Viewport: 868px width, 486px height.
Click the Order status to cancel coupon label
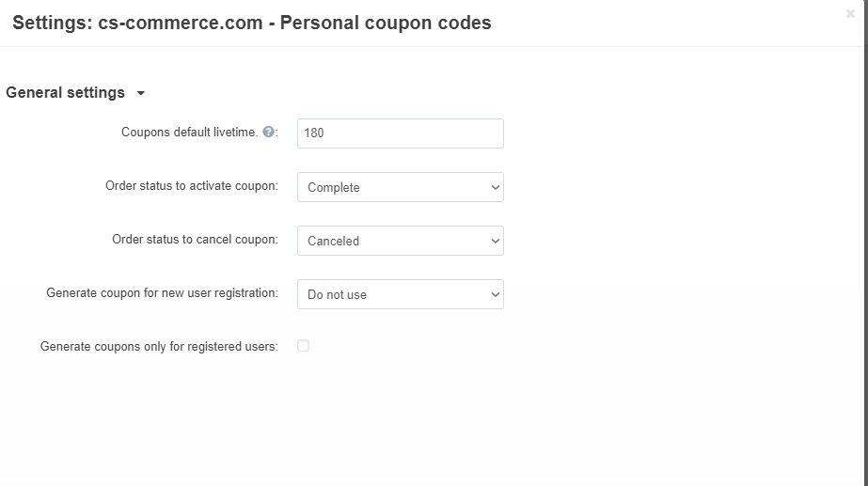[195, 240]
